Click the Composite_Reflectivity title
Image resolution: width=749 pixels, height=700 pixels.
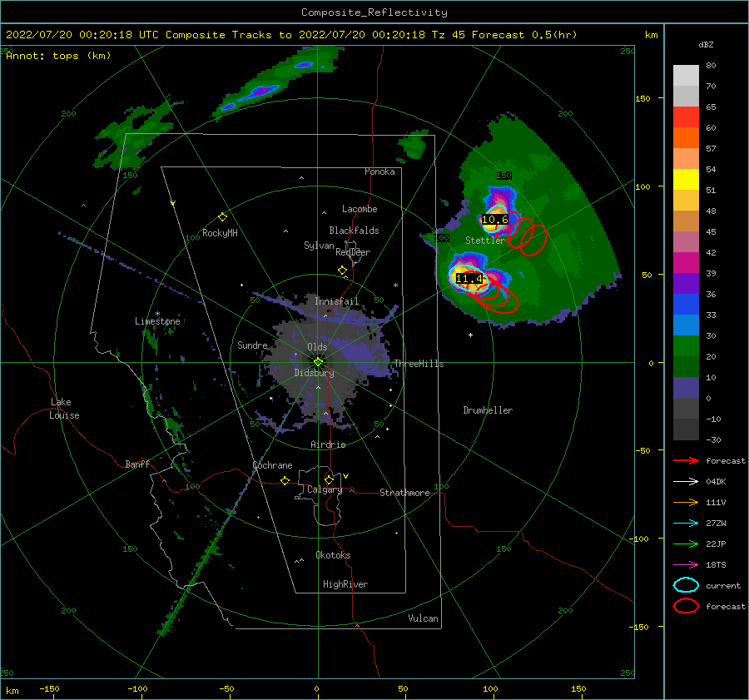coord(374,12)
